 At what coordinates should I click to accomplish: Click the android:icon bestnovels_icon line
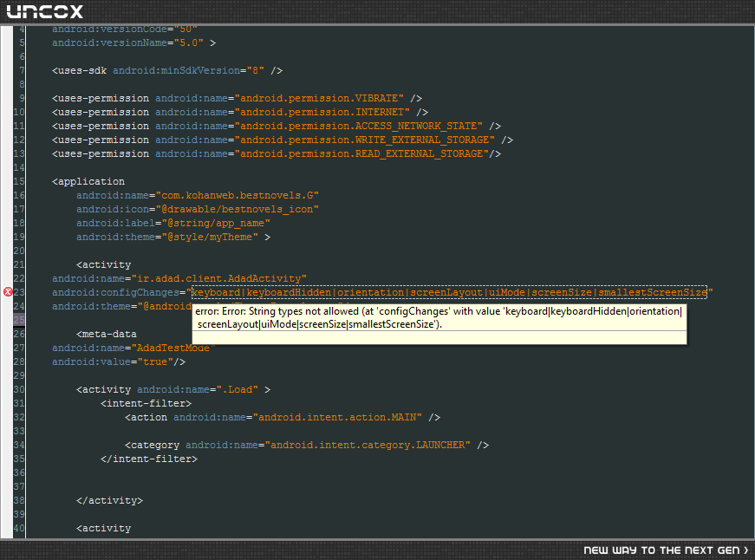click(x=198, y=210)
